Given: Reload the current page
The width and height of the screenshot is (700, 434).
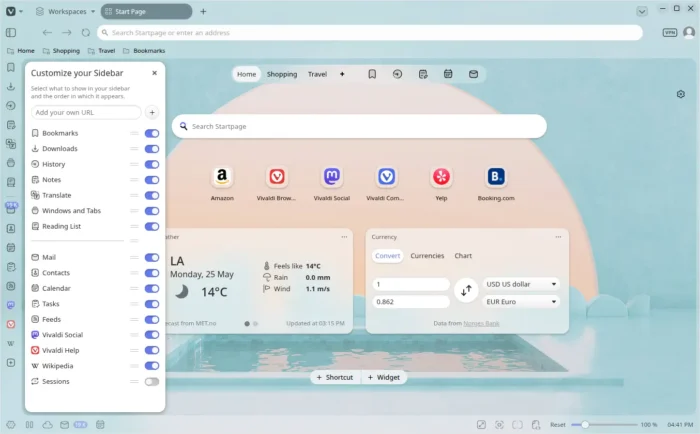Looking at the screenshot, I should [86, 33].
